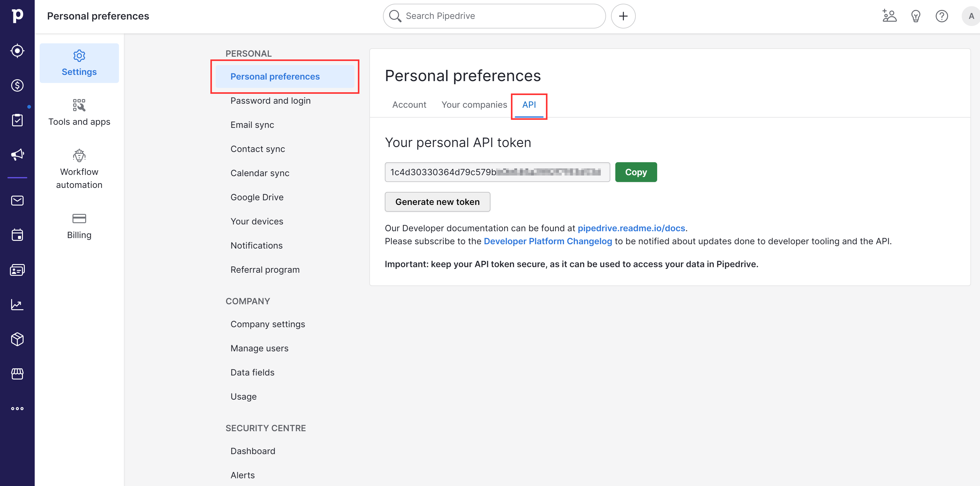Open Google Drive settings
Viewport: 980px width, 486px height.
coord(257,197)
